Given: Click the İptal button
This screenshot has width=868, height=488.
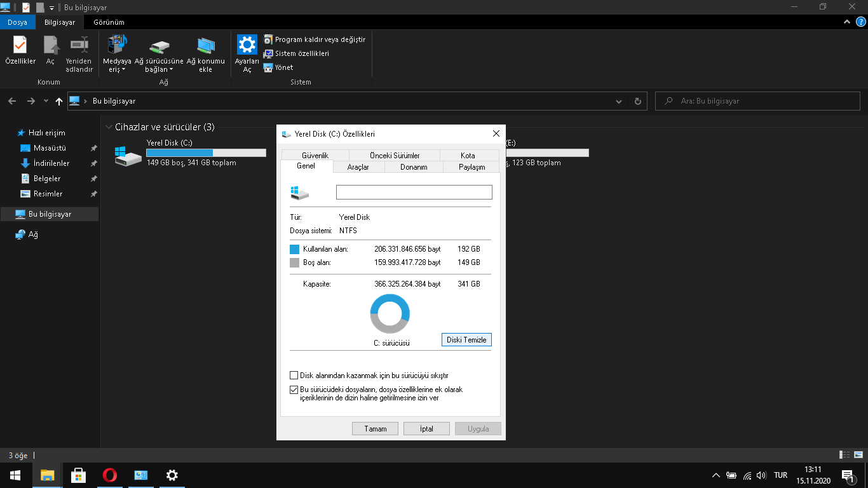Looking at the screenshot, I should tap(426, 429).
